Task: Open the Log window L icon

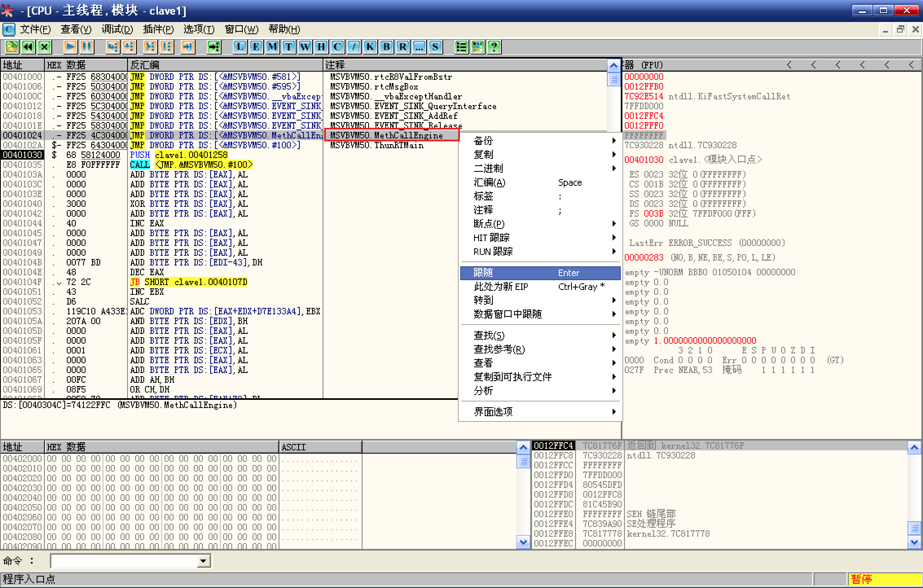Action: [x=240, y=47]
